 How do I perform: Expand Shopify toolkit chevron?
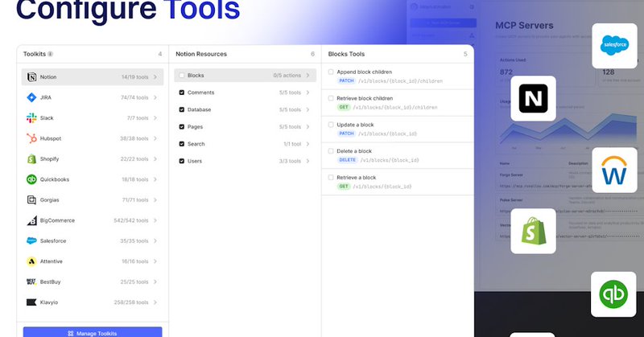155,159
